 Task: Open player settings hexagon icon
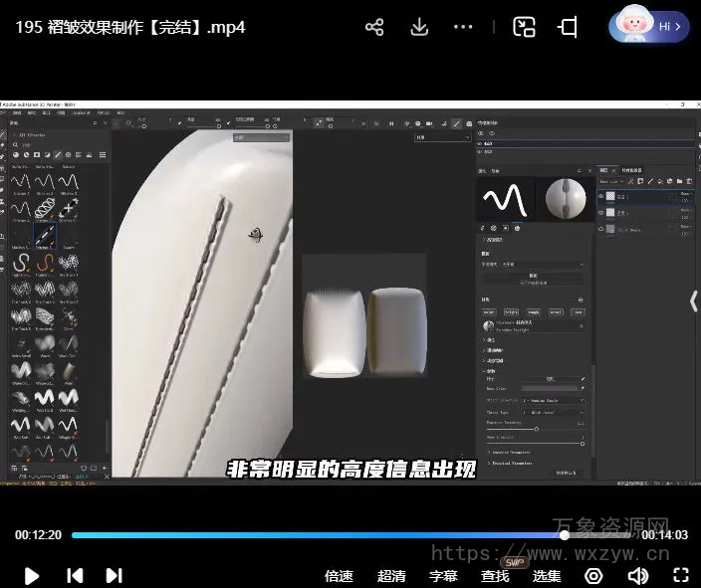tap(593, 575)
